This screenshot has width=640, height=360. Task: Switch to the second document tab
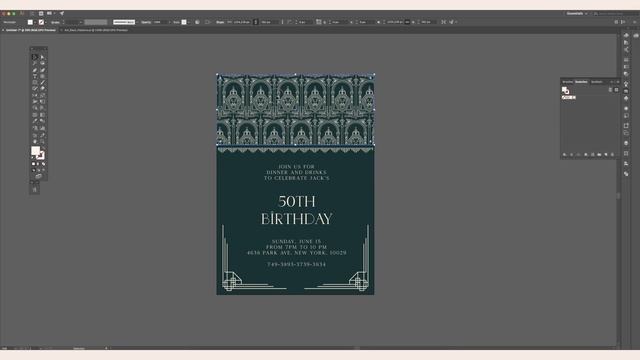point(96,30)
